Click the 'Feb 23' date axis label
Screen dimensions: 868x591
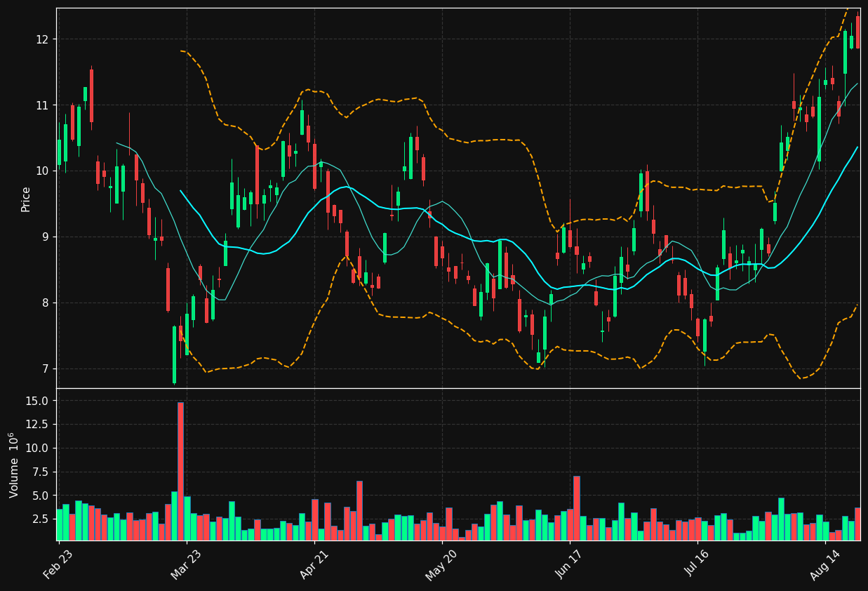click(x=58, y=564)
